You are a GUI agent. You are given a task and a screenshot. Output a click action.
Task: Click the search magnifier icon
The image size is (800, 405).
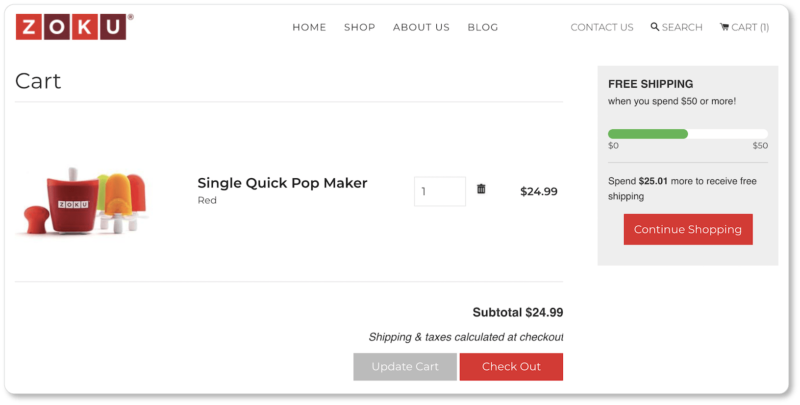655,27
